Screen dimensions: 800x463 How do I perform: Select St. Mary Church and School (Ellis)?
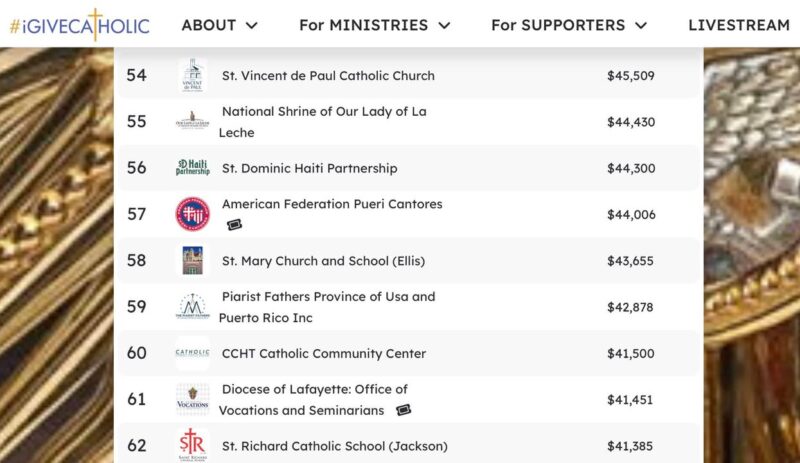click(323, 261)
